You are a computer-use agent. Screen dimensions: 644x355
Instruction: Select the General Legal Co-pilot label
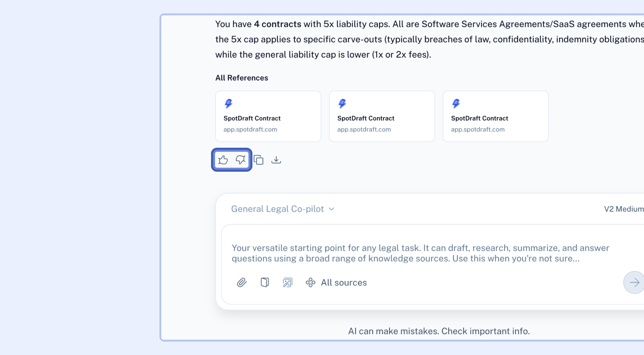(x=277, y=209)
